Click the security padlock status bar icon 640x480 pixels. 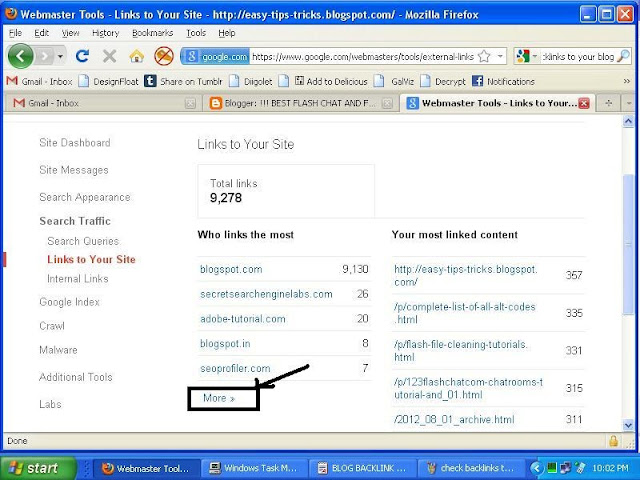(613, 441)
